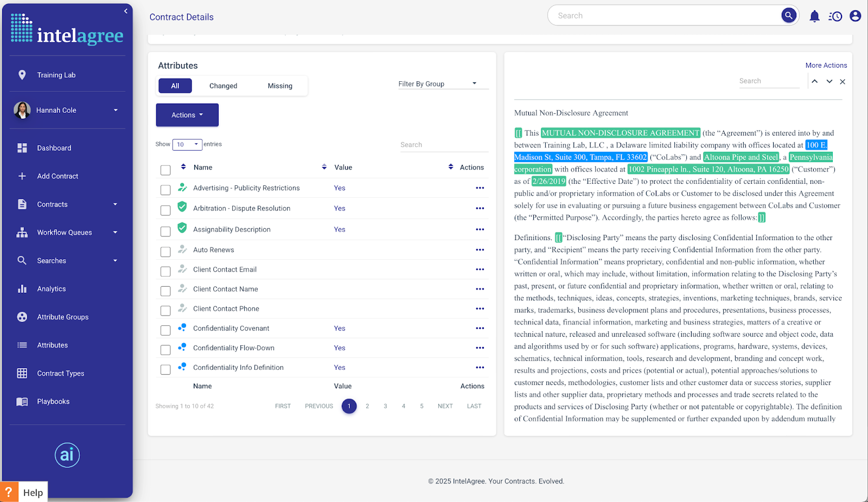Click the search magnifier button in header
Image resolution: width=868 pixels, height=502 pixels.
[x=789, y=15]
